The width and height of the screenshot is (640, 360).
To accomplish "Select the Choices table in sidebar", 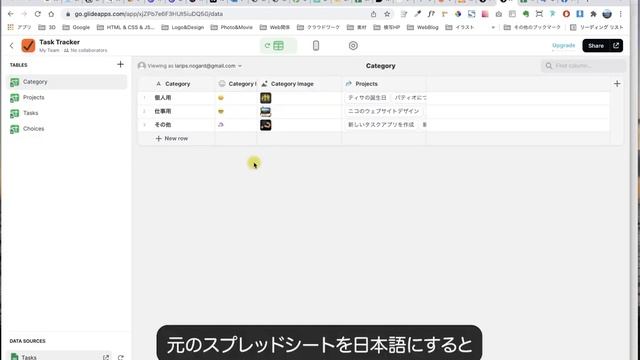I will point(67,129).
